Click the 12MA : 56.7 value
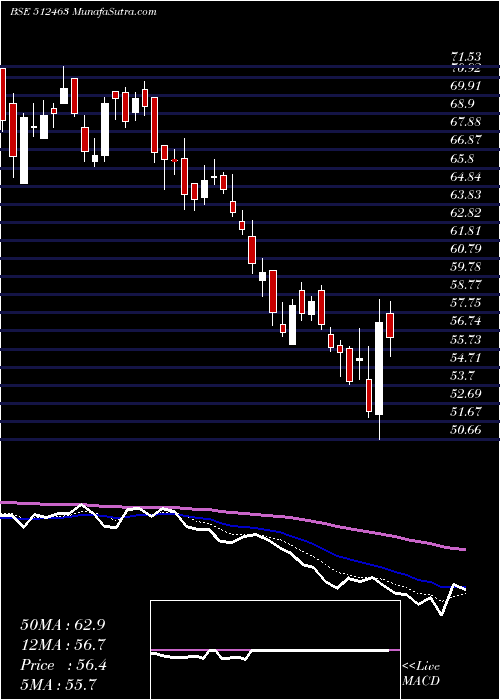Screen dimensions: 500x700 [x=63, y=645]
